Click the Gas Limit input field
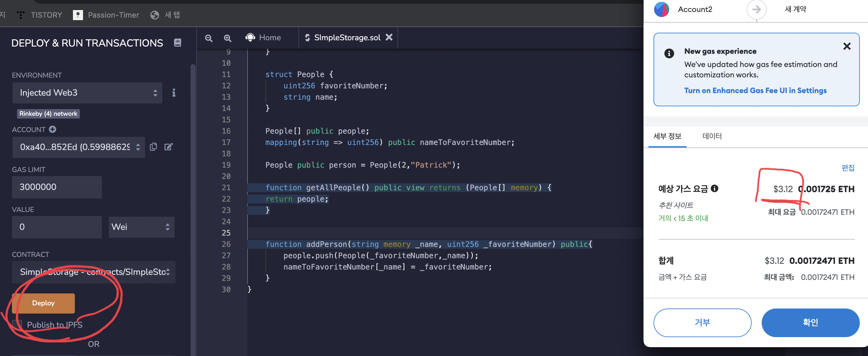Screen dimensions: 868x356 pos(57,187)
